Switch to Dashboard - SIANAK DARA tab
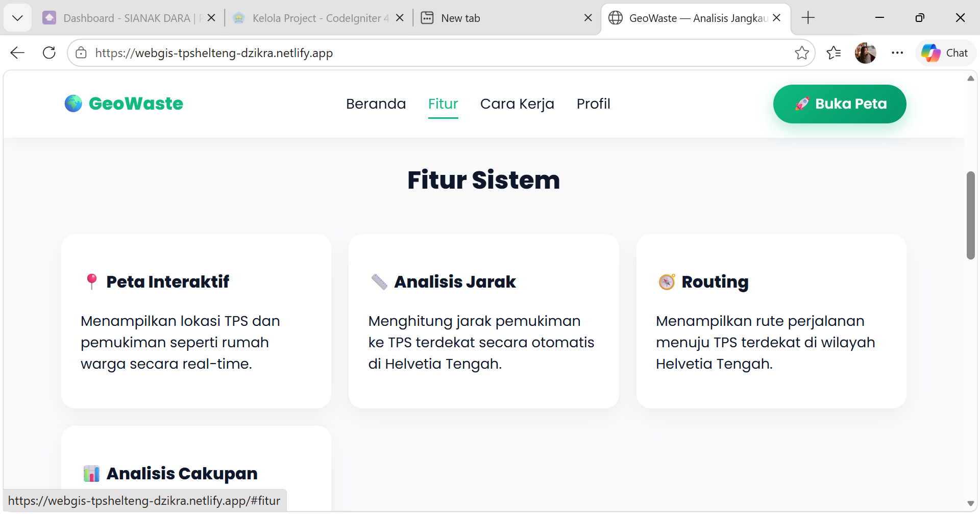 point(129,18)
